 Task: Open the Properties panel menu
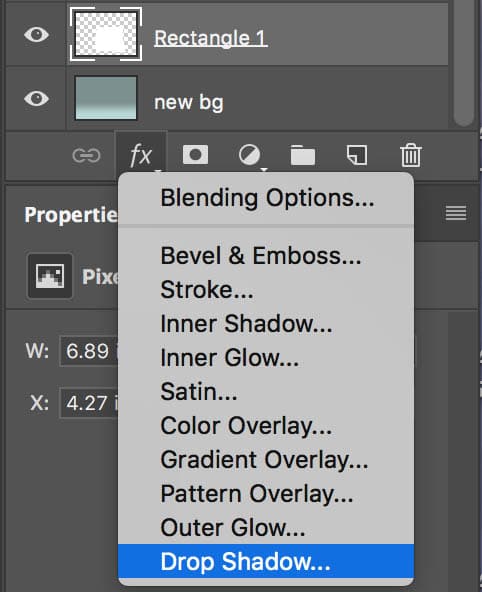pyautogui.click(x=456, y=213)
